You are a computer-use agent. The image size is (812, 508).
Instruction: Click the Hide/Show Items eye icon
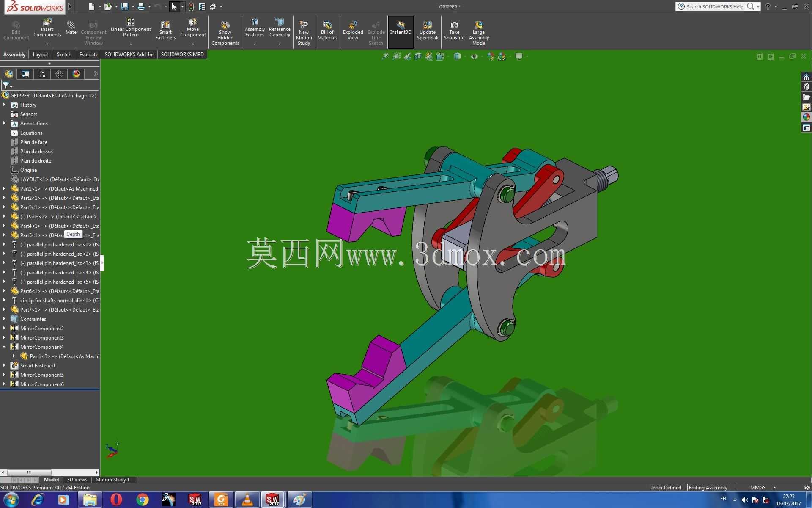tap(474, 56)
